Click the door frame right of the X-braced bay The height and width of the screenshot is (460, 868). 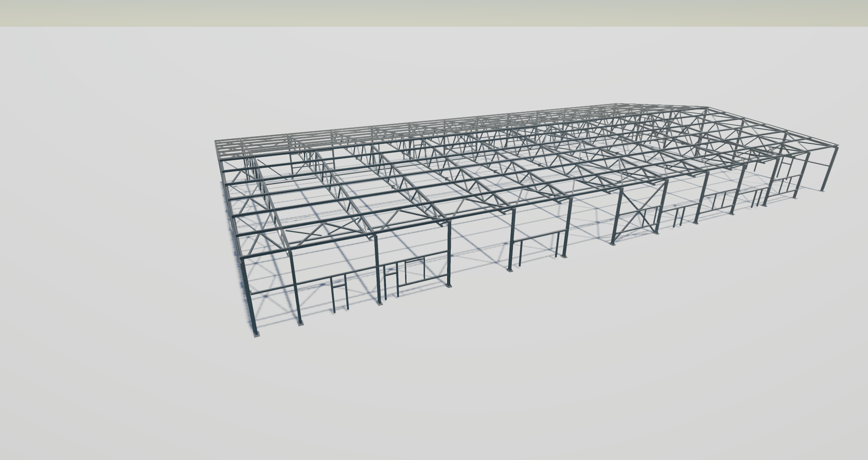point(678,216)
